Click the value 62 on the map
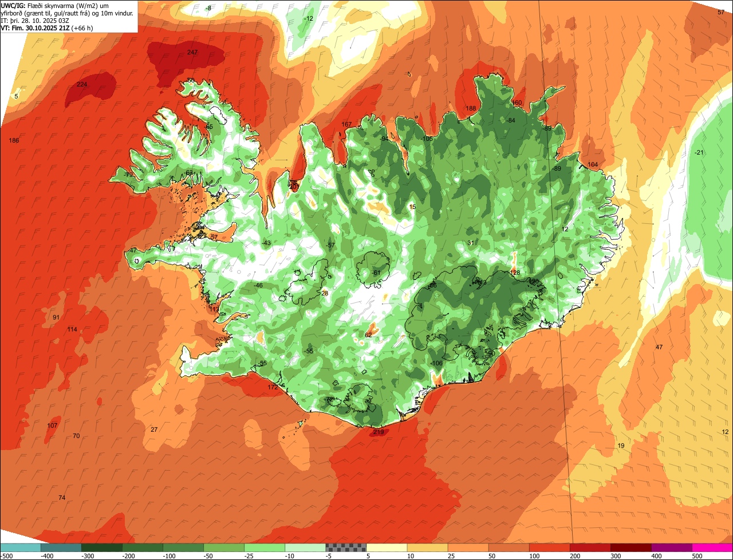 (x=369, y=334)
